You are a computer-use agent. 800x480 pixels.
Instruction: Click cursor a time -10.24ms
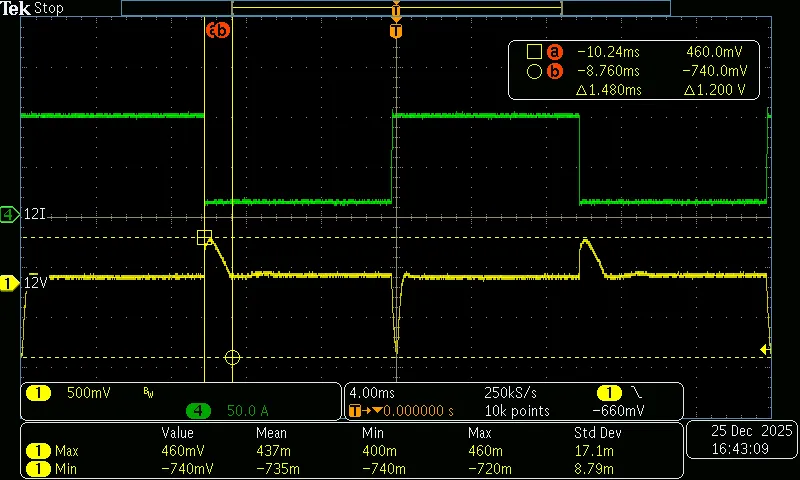(608, 52)
